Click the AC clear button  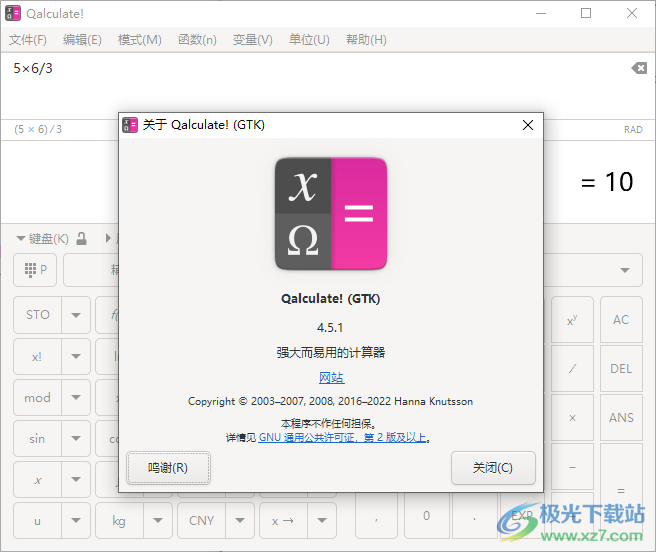(621, 320)
